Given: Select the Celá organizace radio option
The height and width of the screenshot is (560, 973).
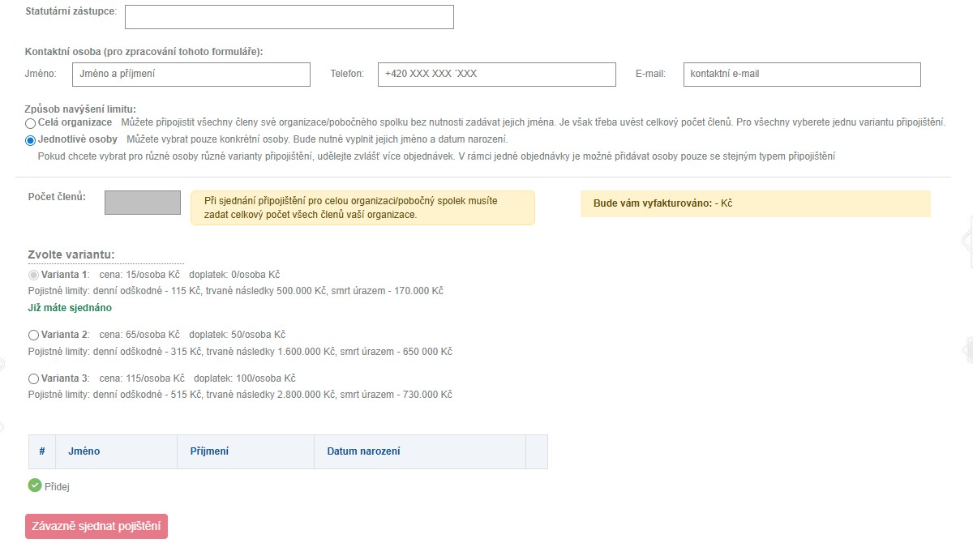Looking at the screenshot, I should click(x=31, y=123).
